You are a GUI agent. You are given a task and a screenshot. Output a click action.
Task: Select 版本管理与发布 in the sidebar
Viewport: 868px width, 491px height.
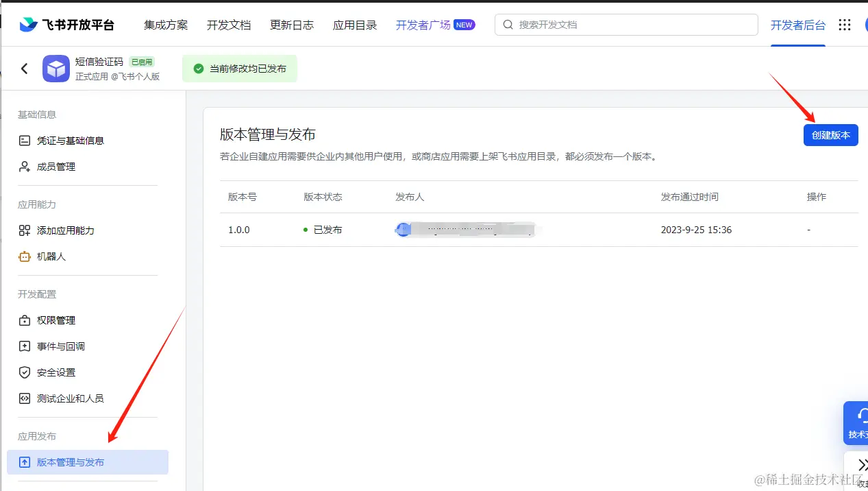tap(88, 462)
